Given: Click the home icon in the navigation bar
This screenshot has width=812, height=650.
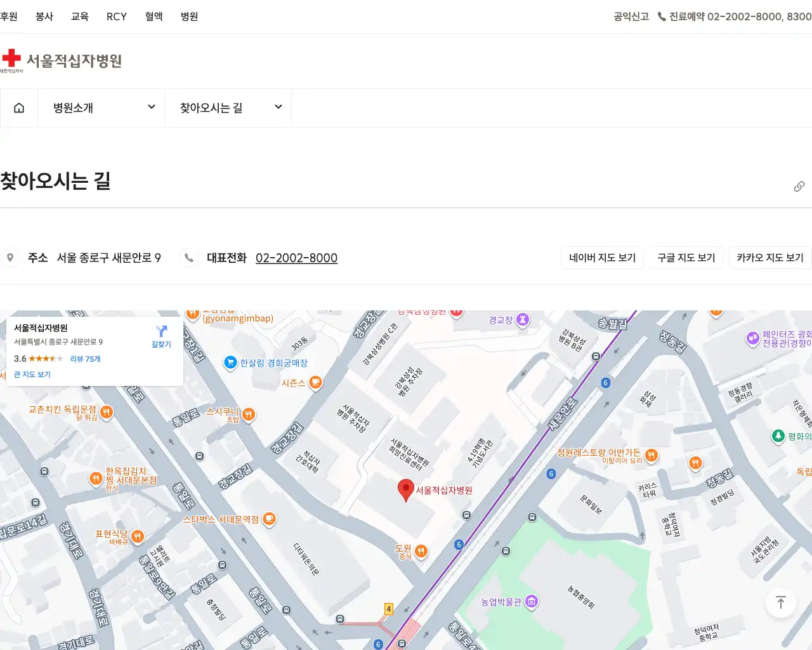Looking at the screenshot, I should pyautogui.click(x=19, y=107).
